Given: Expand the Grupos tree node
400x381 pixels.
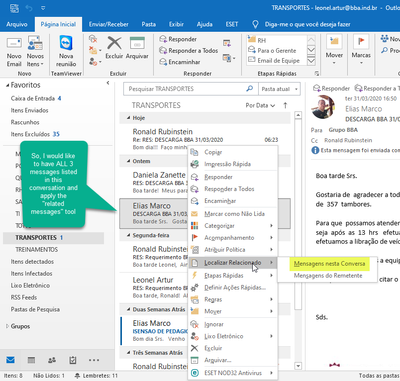Looking at the screenshot, I should [7, 326].
